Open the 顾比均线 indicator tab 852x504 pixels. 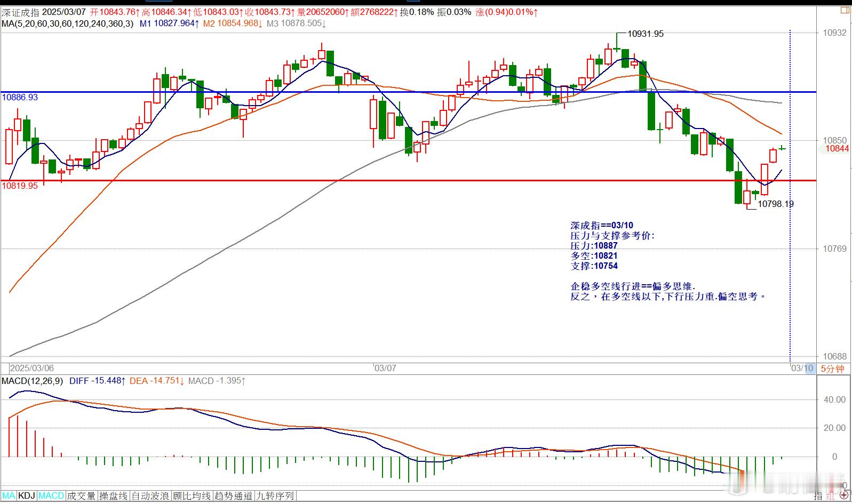tap(192, 495)
